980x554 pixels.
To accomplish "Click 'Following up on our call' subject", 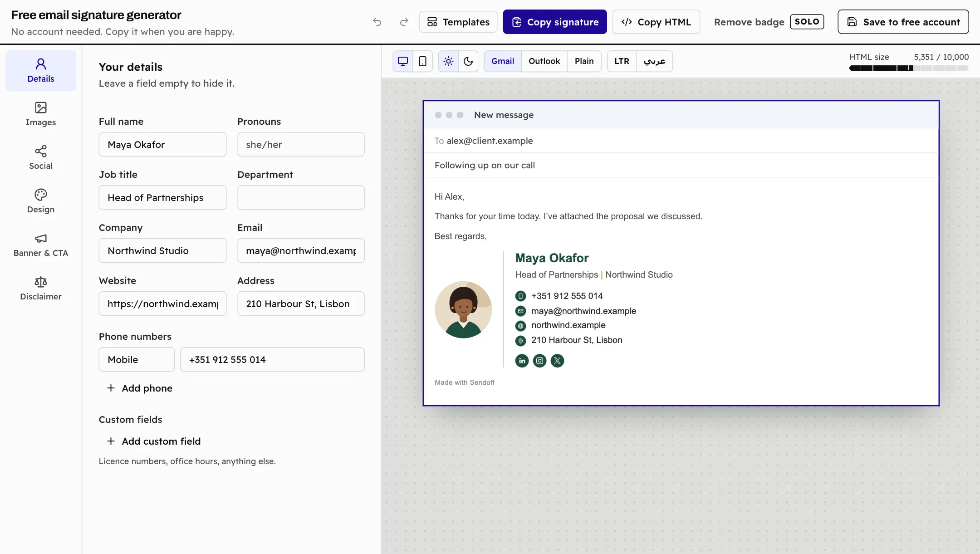I will (x=485, y=165).
